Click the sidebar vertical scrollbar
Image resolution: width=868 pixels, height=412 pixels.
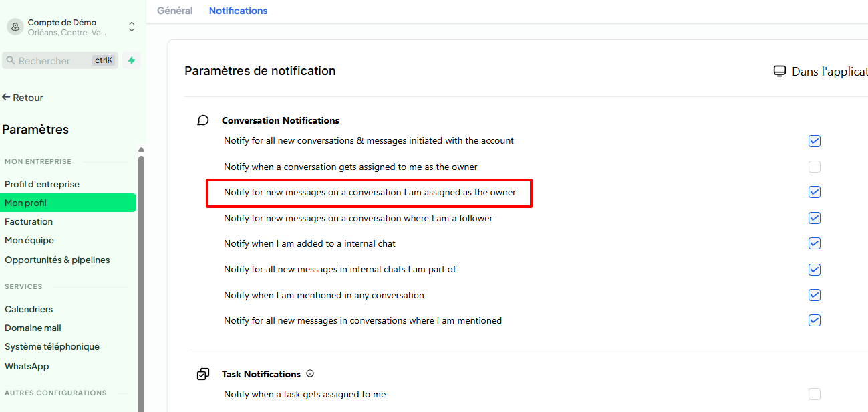pos(141,281)
